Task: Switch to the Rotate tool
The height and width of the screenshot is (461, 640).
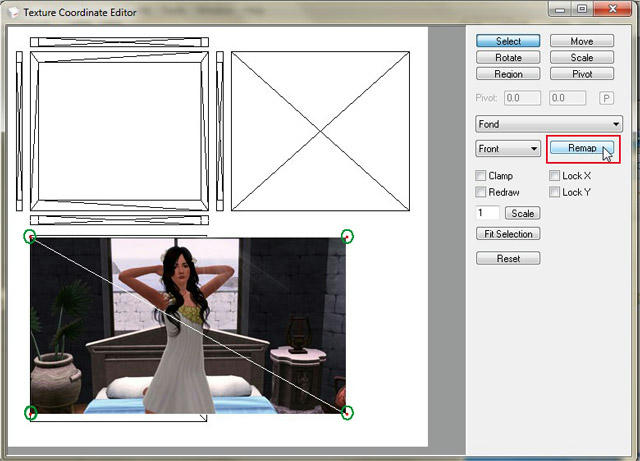Action: (508, 58)
